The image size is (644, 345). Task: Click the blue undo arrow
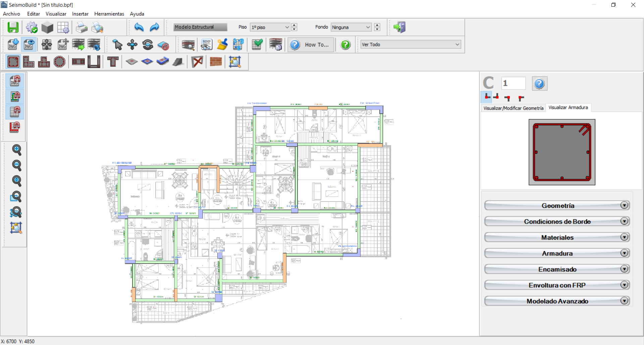tap(139, 27)
